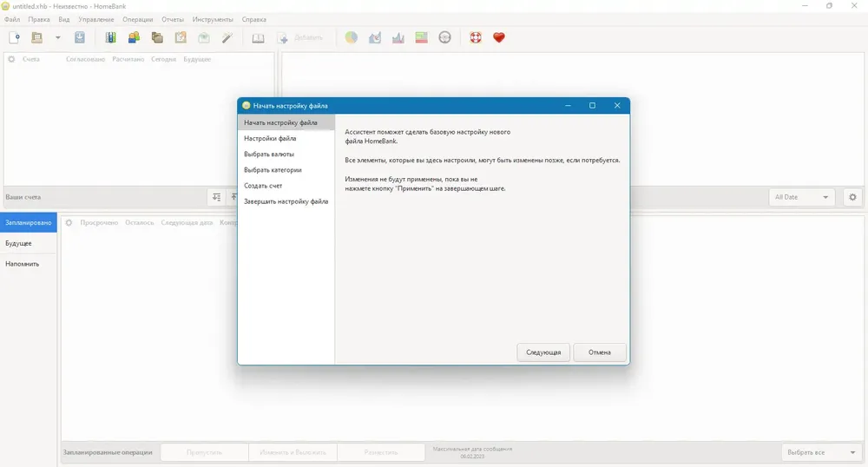Viewport: 868px width, 467px height.
Task: Click the Следующая button in the wizard
Action: pos(543,352)
